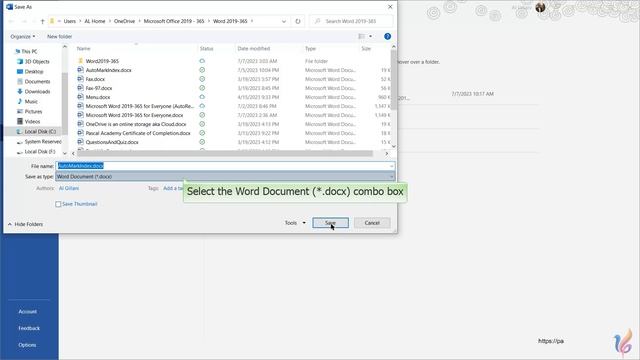
Task: Open Account in the Word backstage sidebar
Action: [x=27, y=312]
